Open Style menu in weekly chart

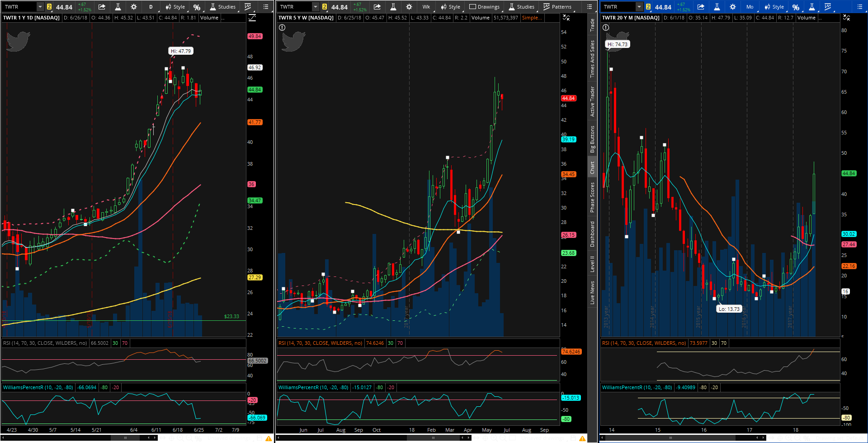[x=450, y=7]
